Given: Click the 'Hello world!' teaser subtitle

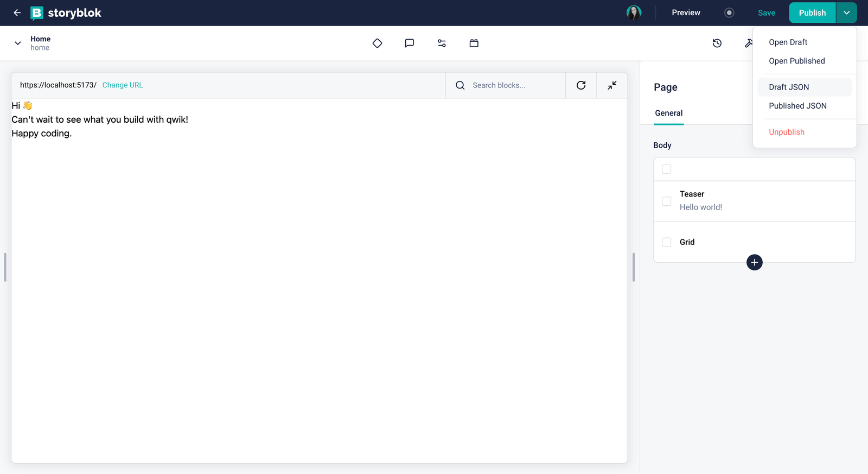Looking at the screenshot, I should click(701, 207).
